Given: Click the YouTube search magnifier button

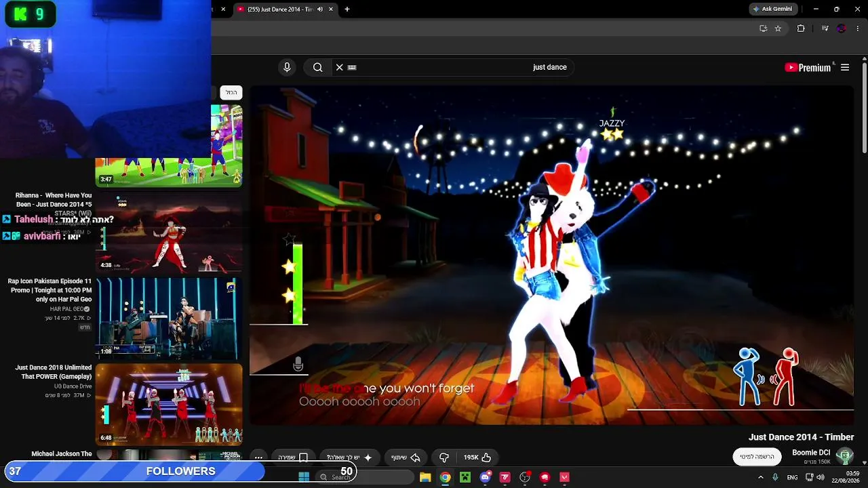Looking at the screenshot, I should pos(317,67).
